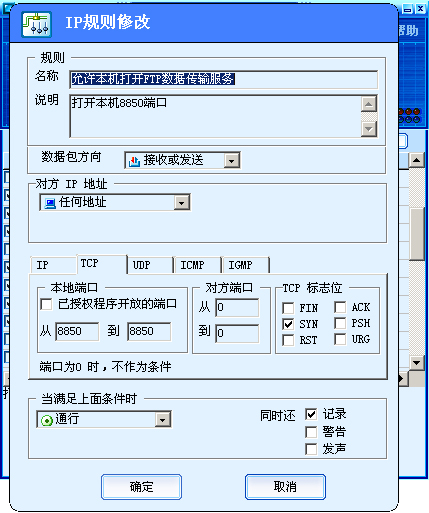Expand the 任何地址 address dropdown

(x=182, y=203)
